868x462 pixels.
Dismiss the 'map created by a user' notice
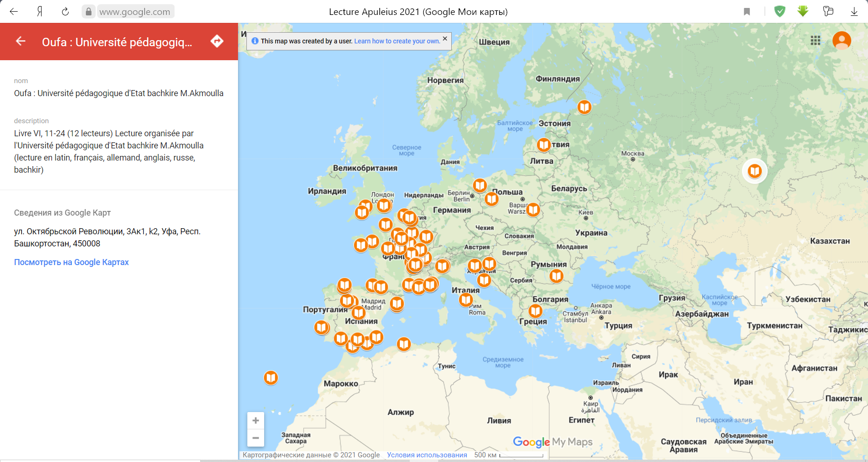(x=445, y=39)
